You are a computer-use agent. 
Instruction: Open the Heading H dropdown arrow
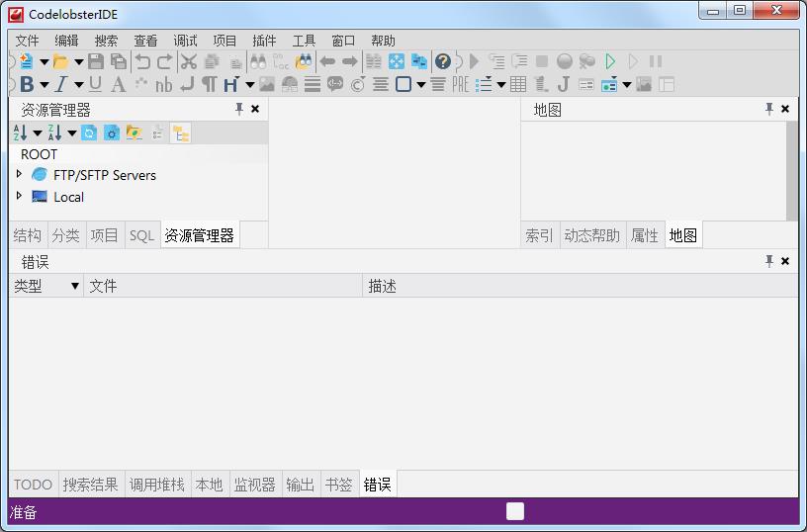249,85
